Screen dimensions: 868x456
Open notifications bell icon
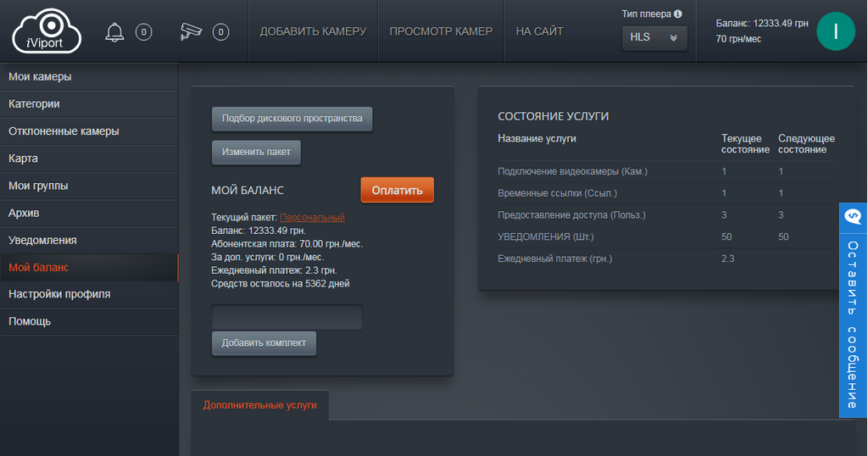coord(114,32)
